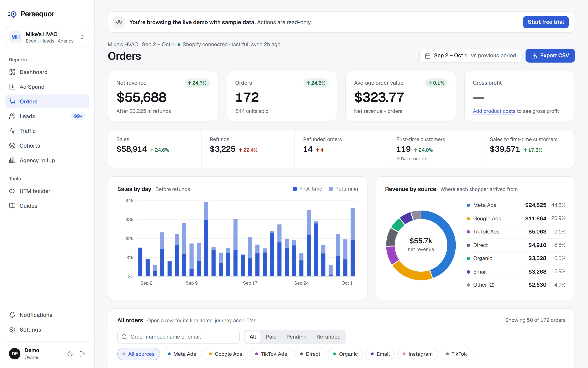Filter orders by Direct chip

[310, 354]
